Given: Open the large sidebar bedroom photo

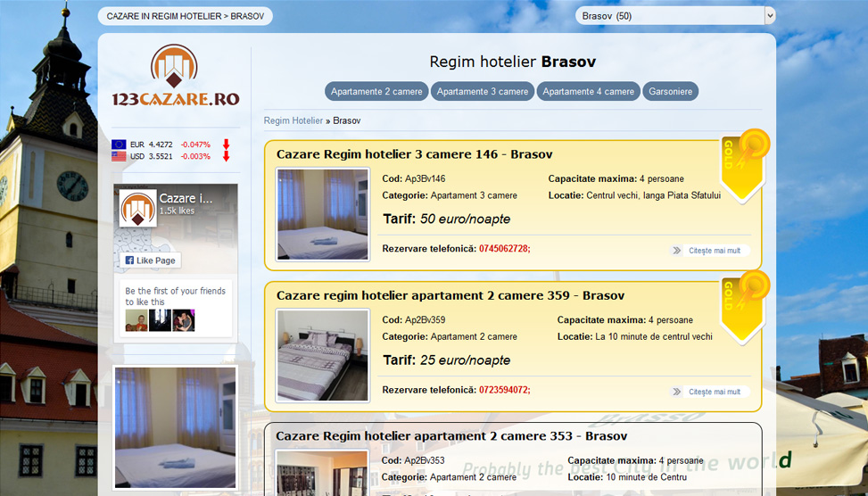Looking at the screenshot, I should [x=176, y=427].
